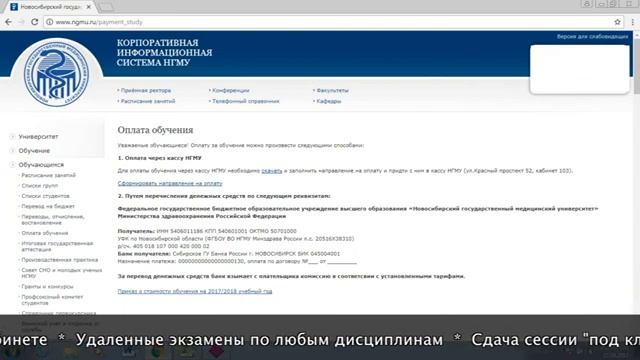This screenshot has width=640, height=360.
Task: Open Факультеты link
Action: point(332,91)
